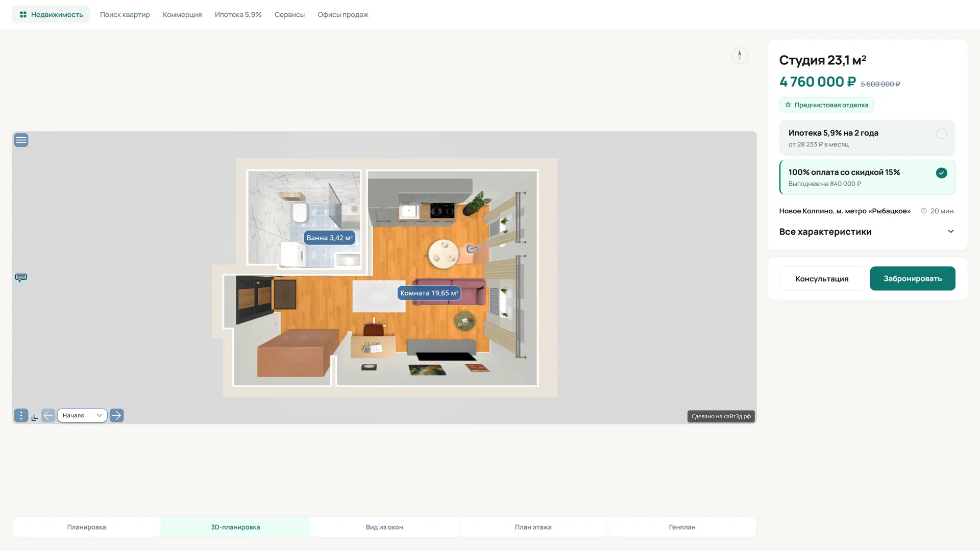The image size is (980, 551).
Task: Open Офисы продаж navigation item
Action: [x=343, y=14]
